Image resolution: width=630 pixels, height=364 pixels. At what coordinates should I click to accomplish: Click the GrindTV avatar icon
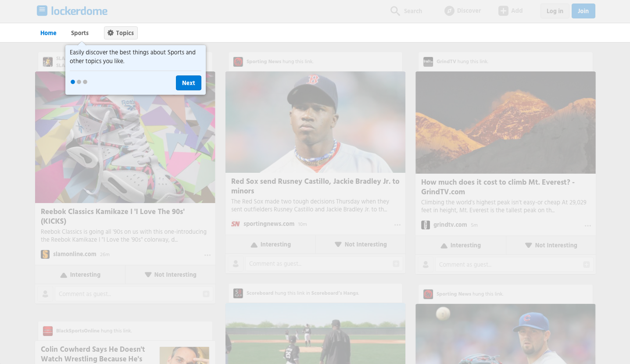(428, 62)
